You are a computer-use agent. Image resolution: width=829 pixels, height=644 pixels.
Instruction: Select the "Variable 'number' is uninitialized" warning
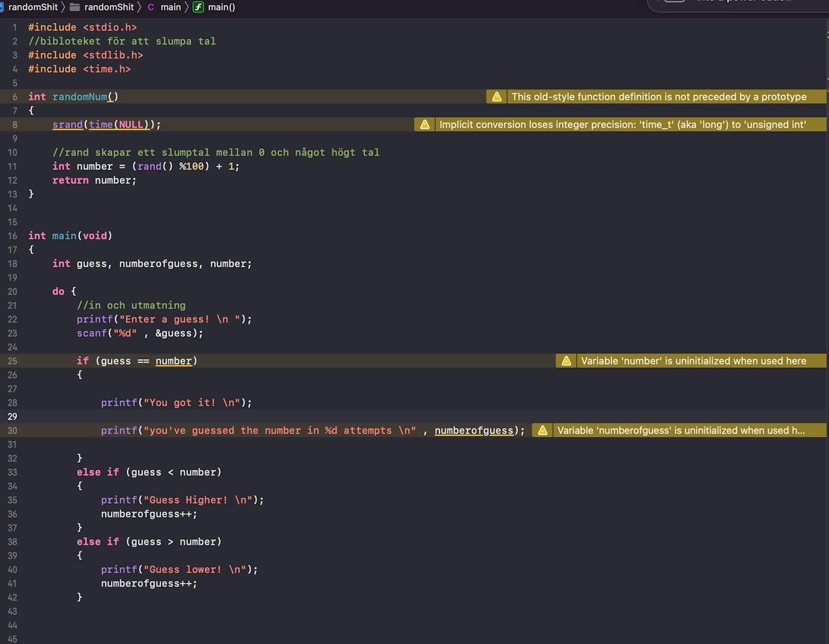pos(693,361)
